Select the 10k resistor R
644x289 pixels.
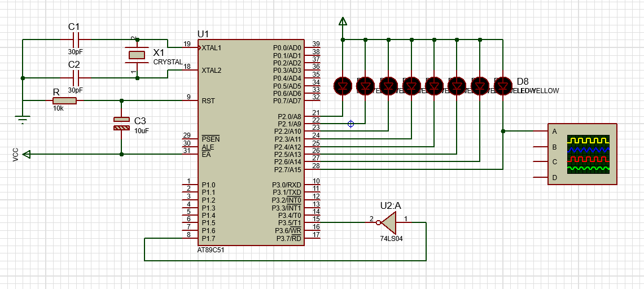point(64,100)
